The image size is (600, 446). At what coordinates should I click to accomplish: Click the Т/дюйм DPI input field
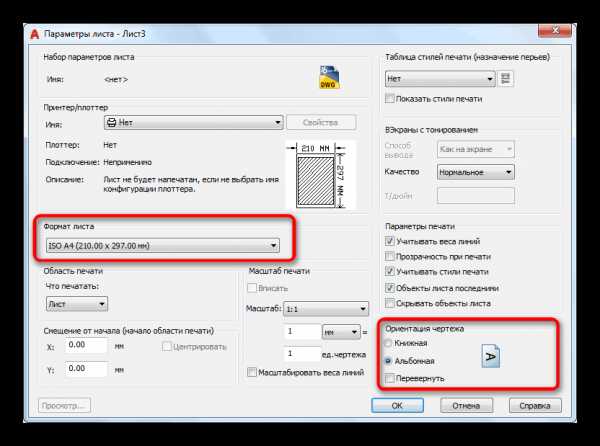click(x=476, y=196)
